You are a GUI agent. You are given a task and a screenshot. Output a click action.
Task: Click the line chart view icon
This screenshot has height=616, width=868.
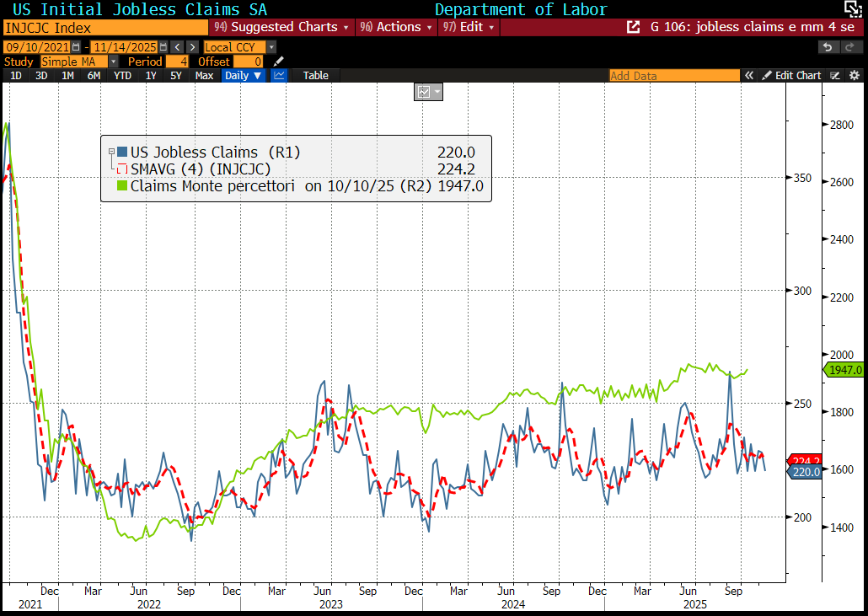[x=280, y=75]
